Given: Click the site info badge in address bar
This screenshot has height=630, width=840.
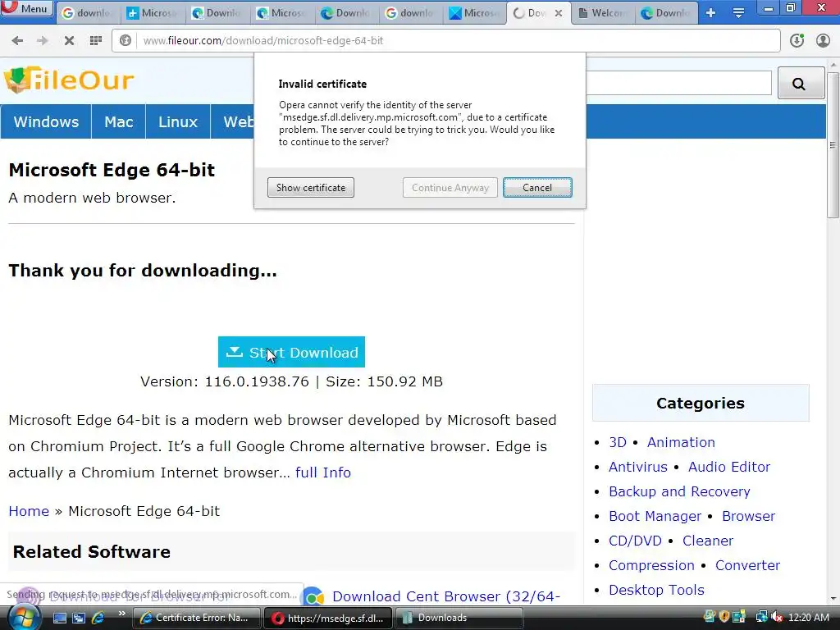Looking at the screenshot, I should (126, 41).
